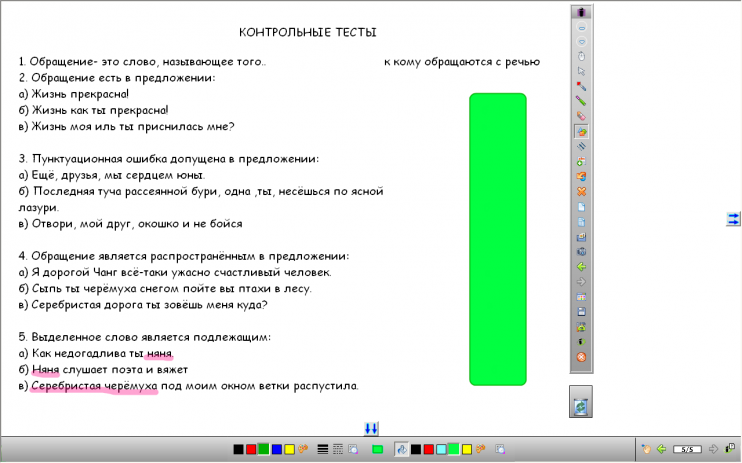Toggle the solid line style option
The height and width of the screenshot is (463, 742).
tap(323, 450)
